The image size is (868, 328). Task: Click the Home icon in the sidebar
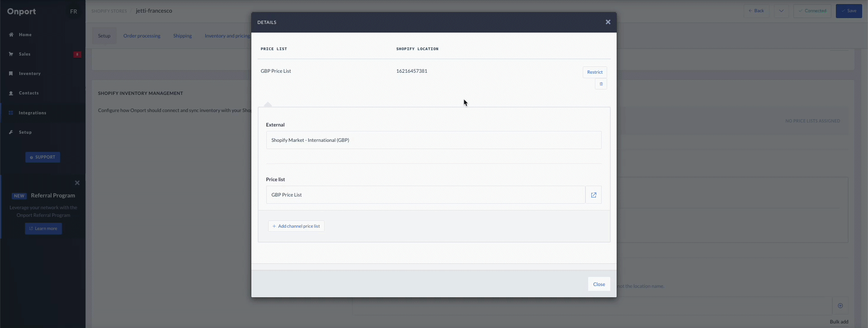(x=11, y=35)
